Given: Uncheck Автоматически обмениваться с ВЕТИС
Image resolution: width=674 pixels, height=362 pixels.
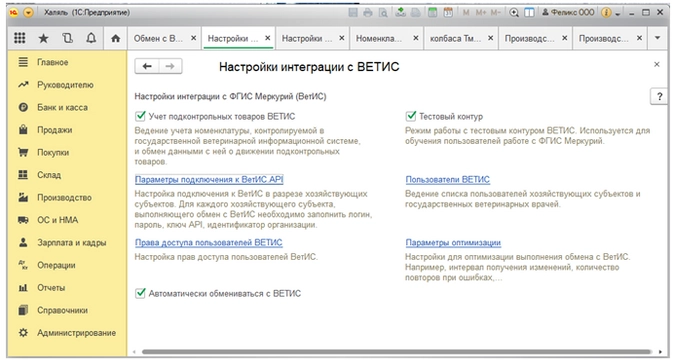Looking at the screenshot, I should click(x=140, y=293).
